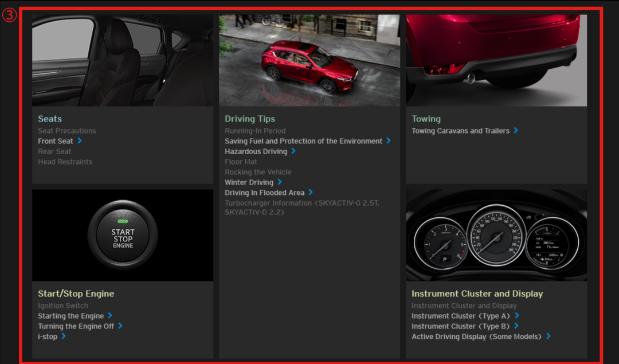This screenshot has height=364, width=619.
Task: Click the Towing rear bumper image
Action: coord(496,60)
